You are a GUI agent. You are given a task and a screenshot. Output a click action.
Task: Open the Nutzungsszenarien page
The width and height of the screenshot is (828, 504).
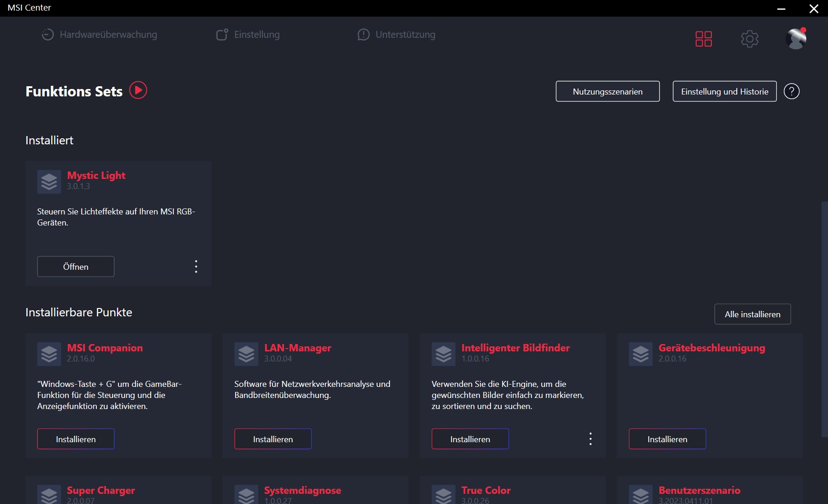(608, 91)
